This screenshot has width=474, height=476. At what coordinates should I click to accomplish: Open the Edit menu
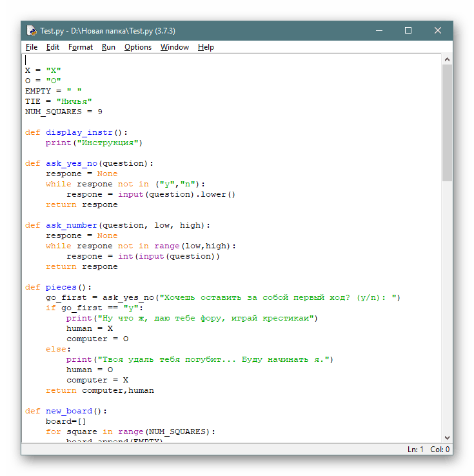pyautogui.click(x=52, y=47)
